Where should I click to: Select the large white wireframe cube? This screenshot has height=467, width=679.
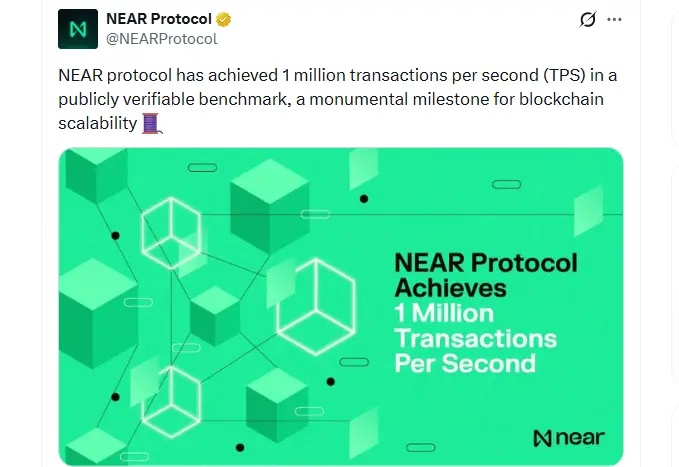[315, 297]
